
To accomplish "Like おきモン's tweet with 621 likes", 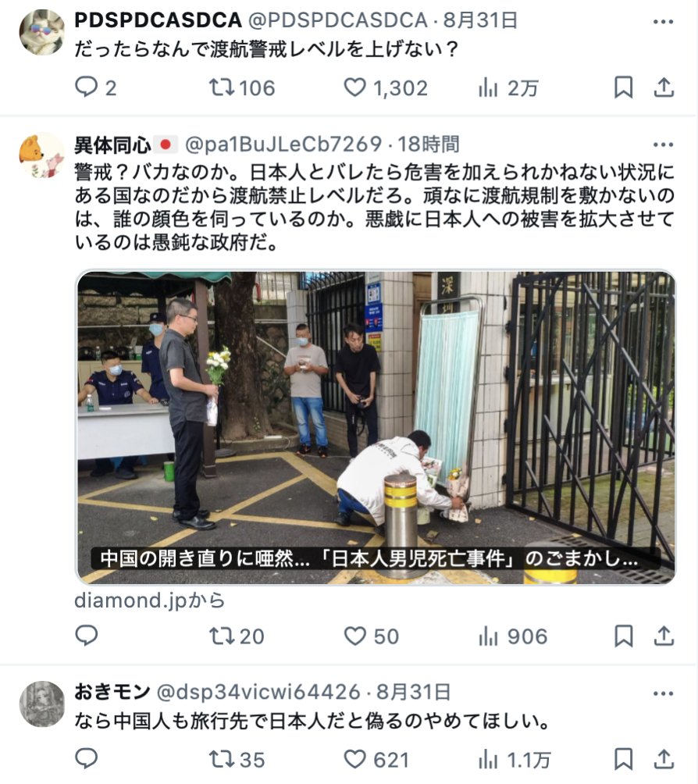I will click(355, 759).
